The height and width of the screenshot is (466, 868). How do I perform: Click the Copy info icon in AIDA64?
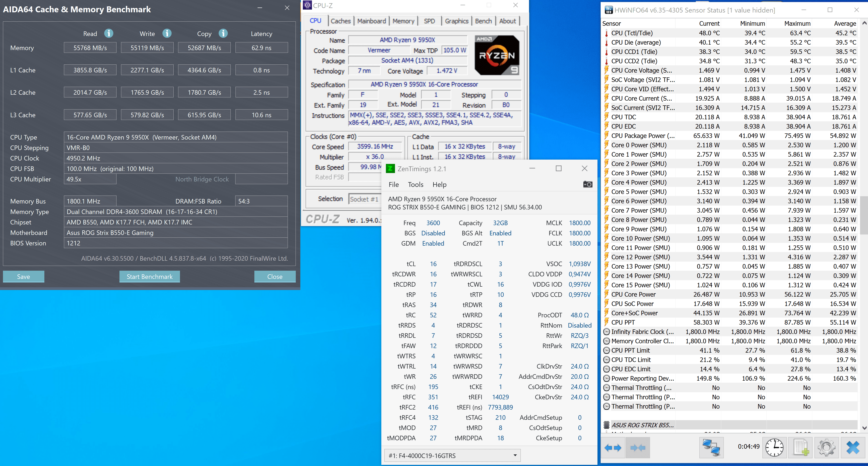[223, 33]
